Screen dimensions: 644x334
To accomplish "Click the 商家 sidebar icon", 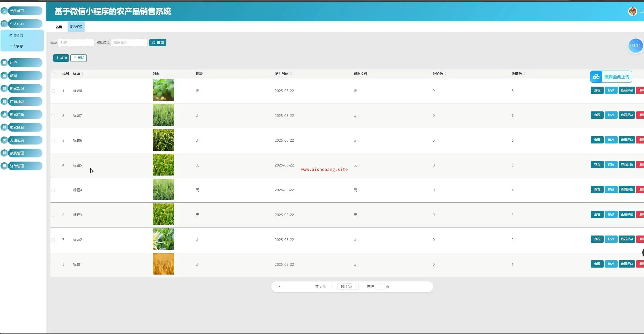I will (4, 75).
